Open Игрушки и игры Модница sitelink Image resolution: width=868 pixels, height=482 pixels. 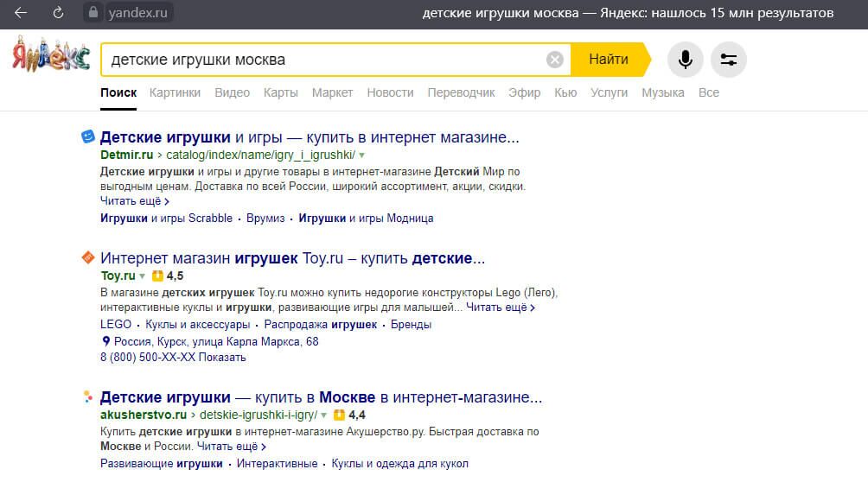(x=366, y=218)
